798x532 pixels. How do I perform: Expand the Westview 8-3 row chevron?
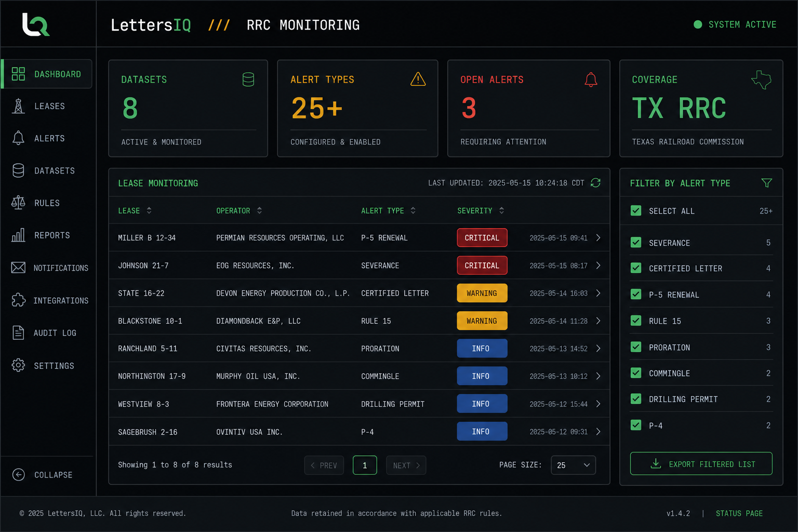598,404
